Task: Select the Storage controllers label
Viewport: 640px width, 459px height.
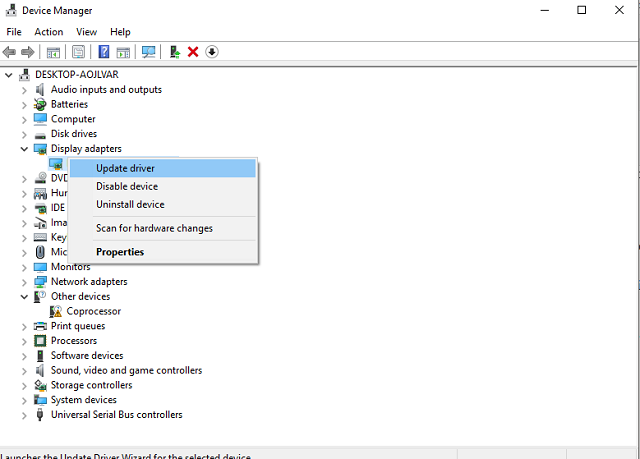Action: coord(91,385)
